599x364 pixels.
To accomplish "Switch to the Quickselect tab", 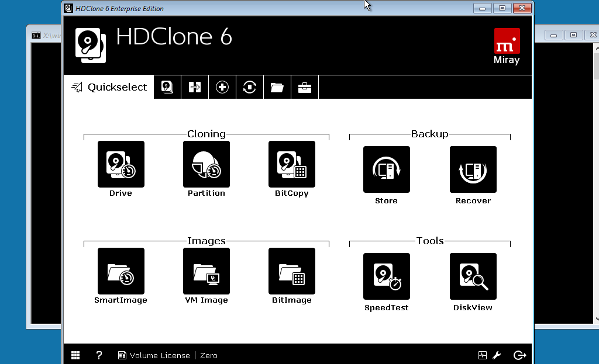I will tap(109, 87).
